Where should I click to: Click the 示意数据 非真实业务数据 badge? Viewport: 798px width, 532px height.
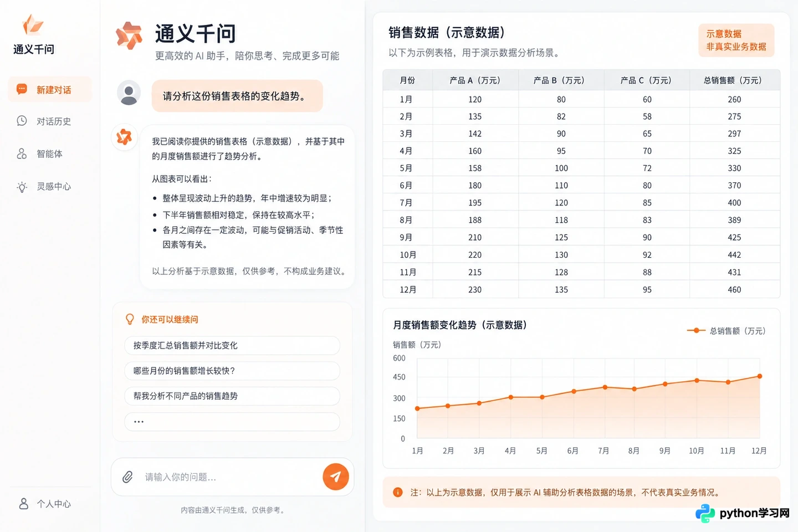tap(736, 40)
